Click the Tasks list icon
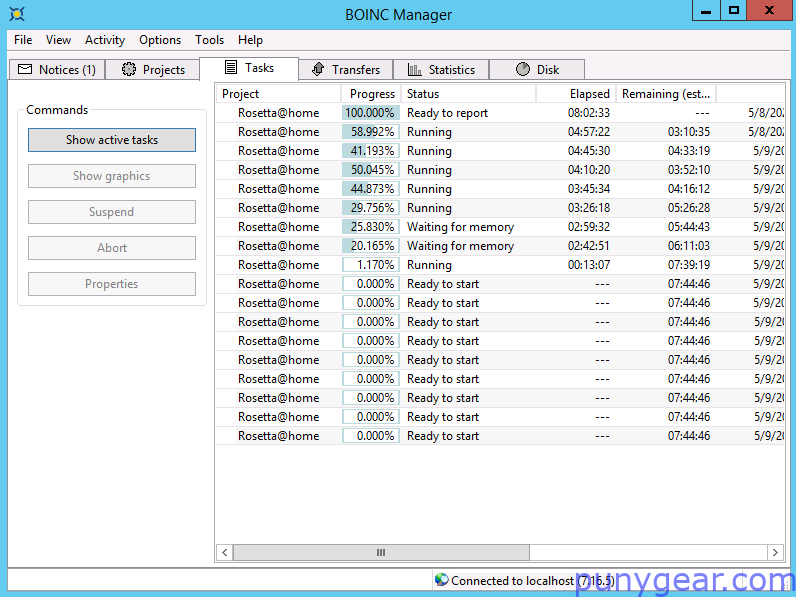 tap(231, 67)
